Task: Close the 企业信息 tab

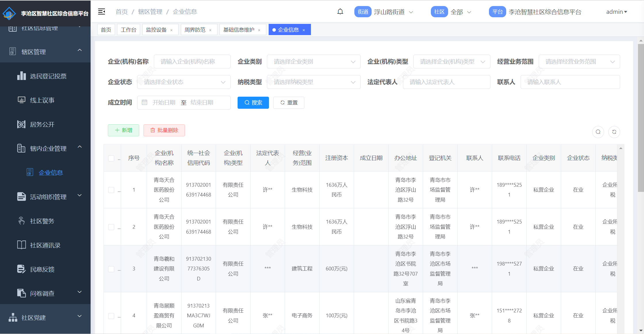Action: coord(304,30)
